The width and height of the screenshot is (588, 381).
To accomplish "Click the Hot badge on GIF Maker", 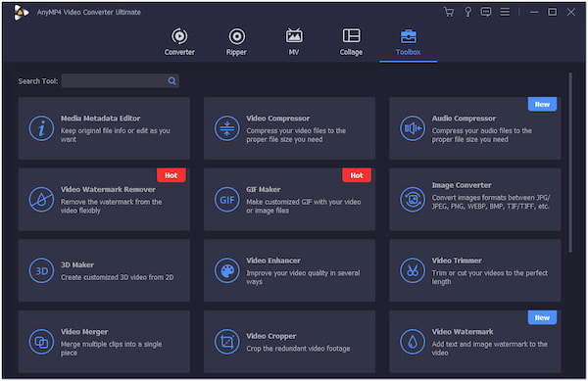I will coord(357,175).
